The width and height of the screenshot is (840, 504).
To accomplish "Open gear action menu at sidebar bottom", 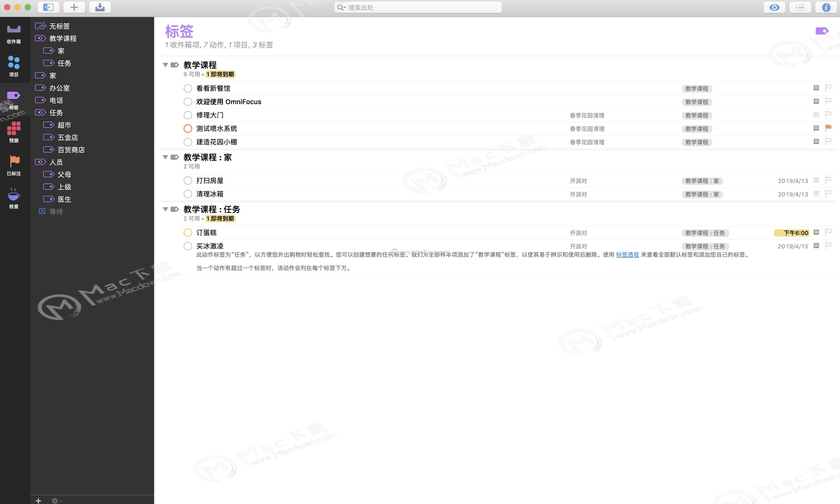I will click(x=56, y=500).
